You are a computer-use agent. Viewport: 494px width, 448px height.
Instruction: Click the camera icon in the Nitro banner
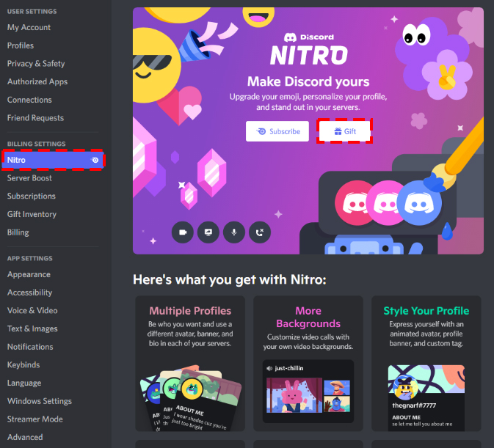tap(183, 232)
